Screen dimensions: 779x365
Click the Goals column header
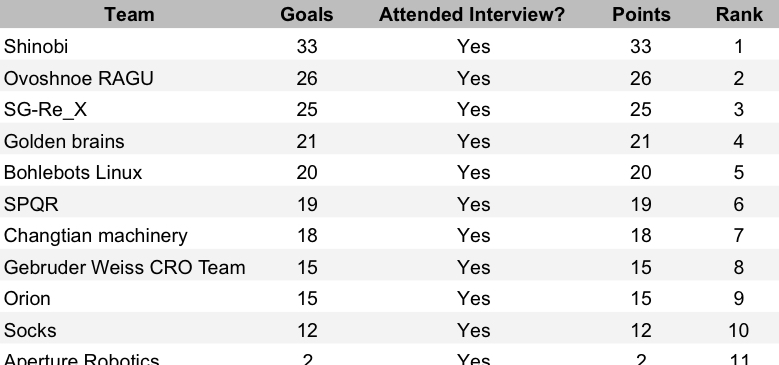tap(307, 14)
